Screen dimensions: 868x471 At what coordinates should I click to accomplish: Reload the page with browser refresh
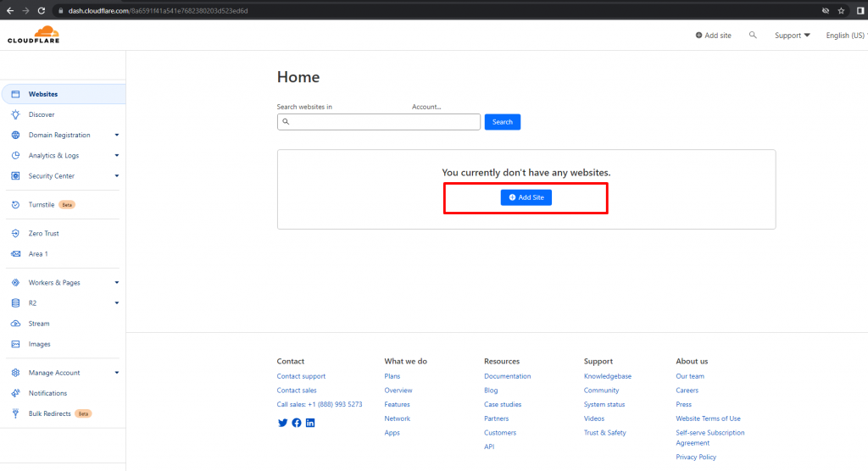click(x=41, y=10)
